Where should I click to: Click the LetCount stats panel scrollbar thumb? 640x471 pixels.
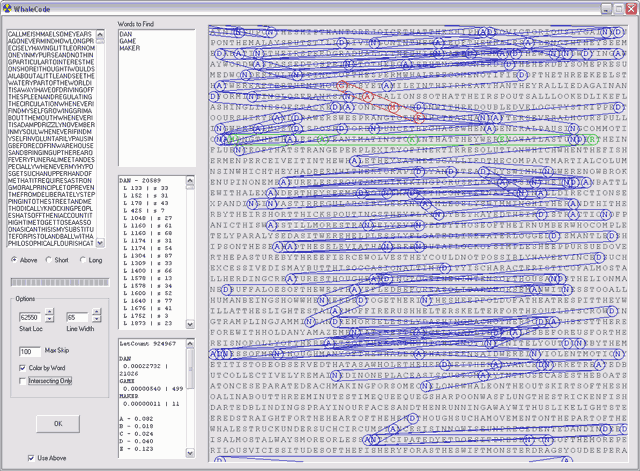[x=190, y=369]
